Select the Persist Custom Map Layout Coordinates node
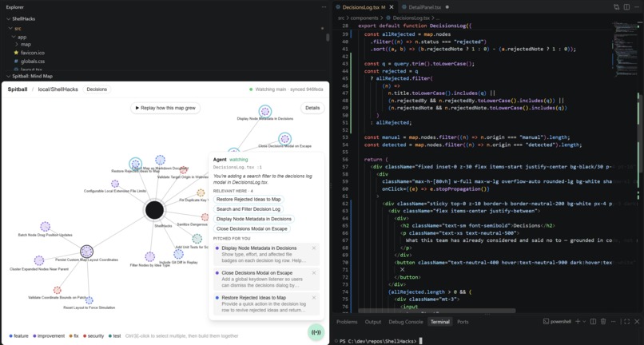Screen dimensions: 644x345 pos(86,252)
